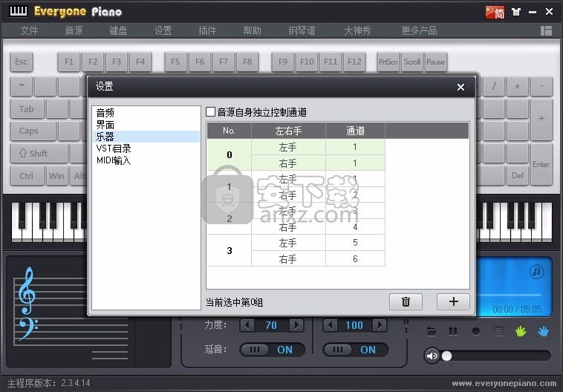Click the F12 key on virtual keyboard
The height and width of the screenshot is (392, 563).
[x=354, y=62]
